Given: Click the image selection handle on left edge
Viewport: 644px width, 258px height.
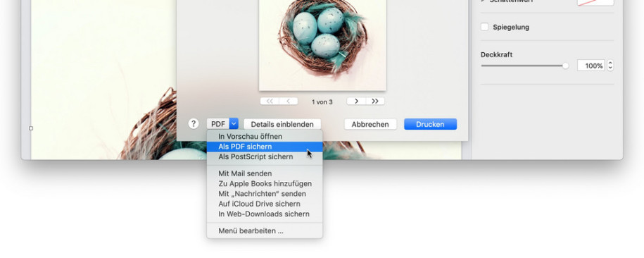Looking at the screenshot, I should coord(31,128).
